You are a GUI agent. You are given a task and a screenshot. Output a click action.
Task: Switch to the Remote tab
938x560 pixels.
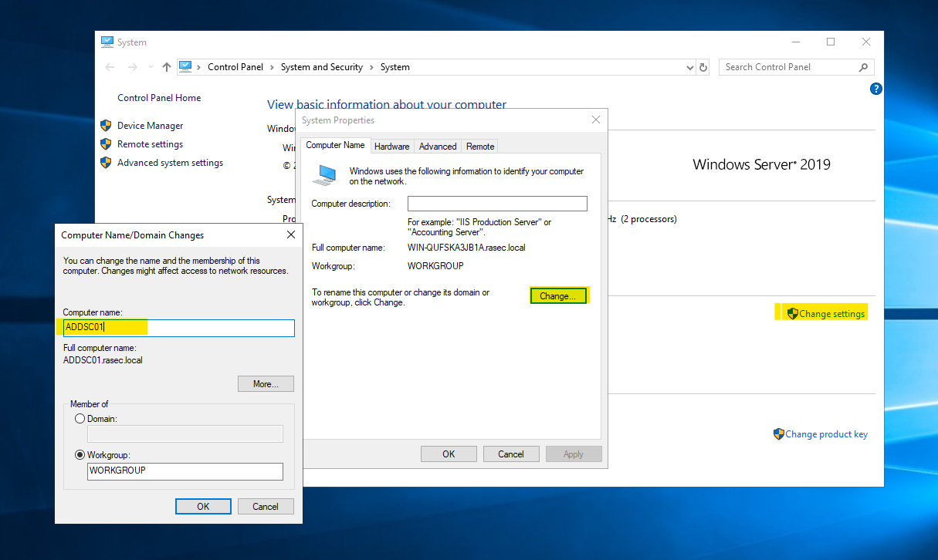tap(480, 146)
